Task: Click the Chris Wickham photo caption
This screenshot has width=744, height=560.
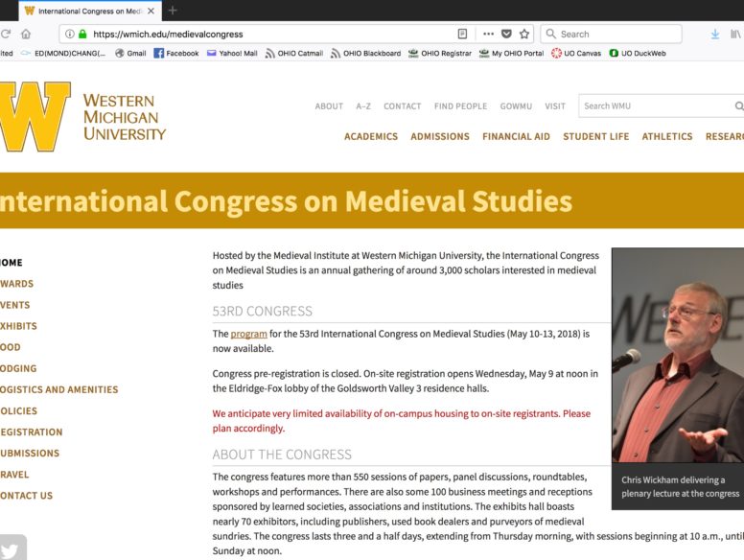Action: 681,487
